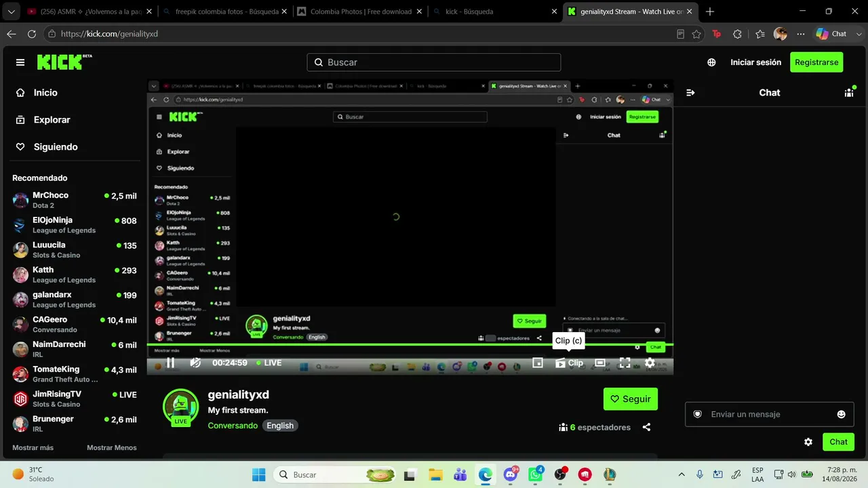Open the language globe selector
The width and height of the screenshot is (868, 488).
[711, 62]
